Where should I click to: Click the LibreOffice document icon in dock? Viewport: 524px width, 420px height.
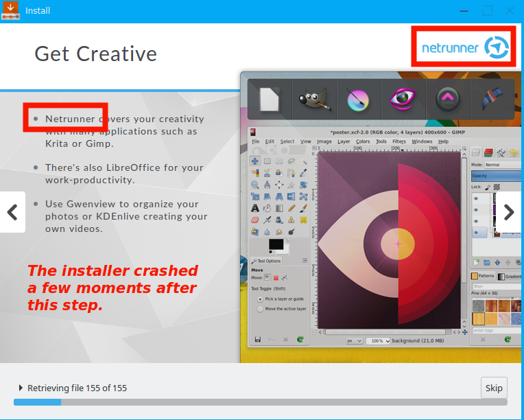(270, 102)
